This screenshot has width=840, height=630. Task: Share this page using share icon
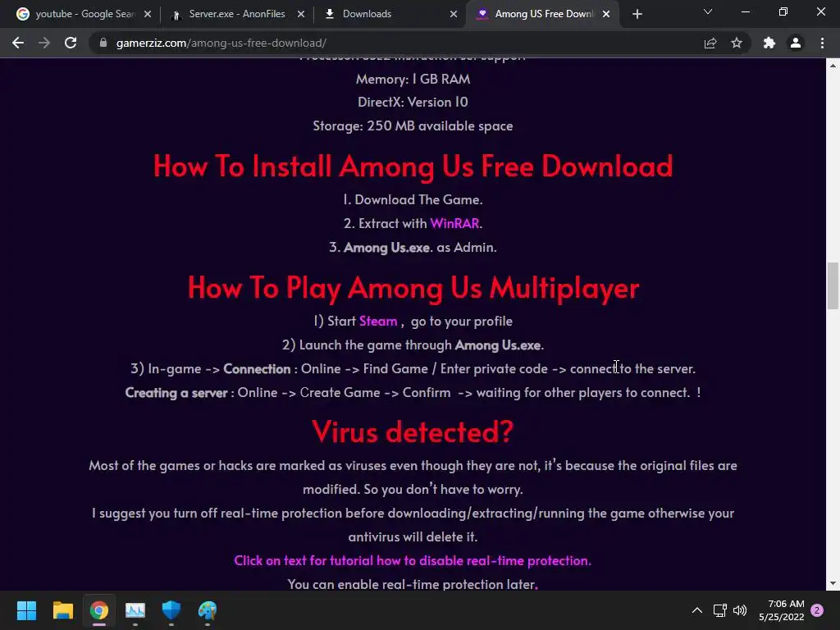point(710,43)
